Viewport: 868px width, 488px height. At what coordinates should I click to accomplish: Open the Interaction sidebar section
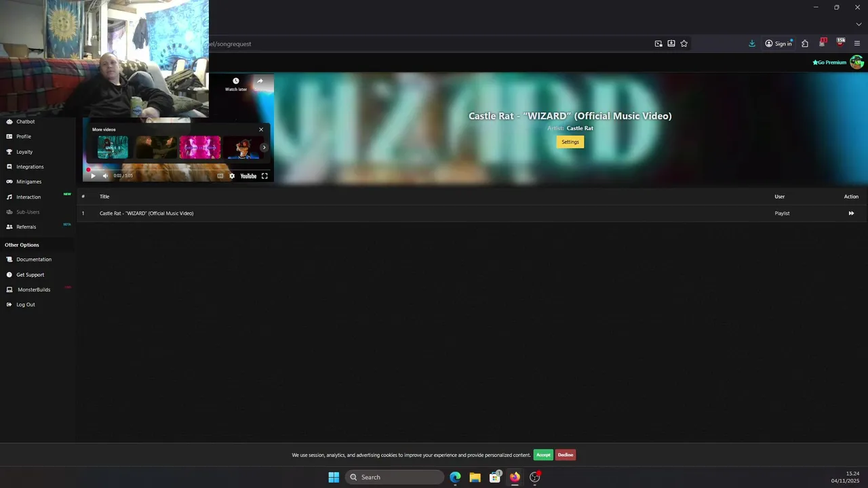pyautogui.click(x=28, y=197)
